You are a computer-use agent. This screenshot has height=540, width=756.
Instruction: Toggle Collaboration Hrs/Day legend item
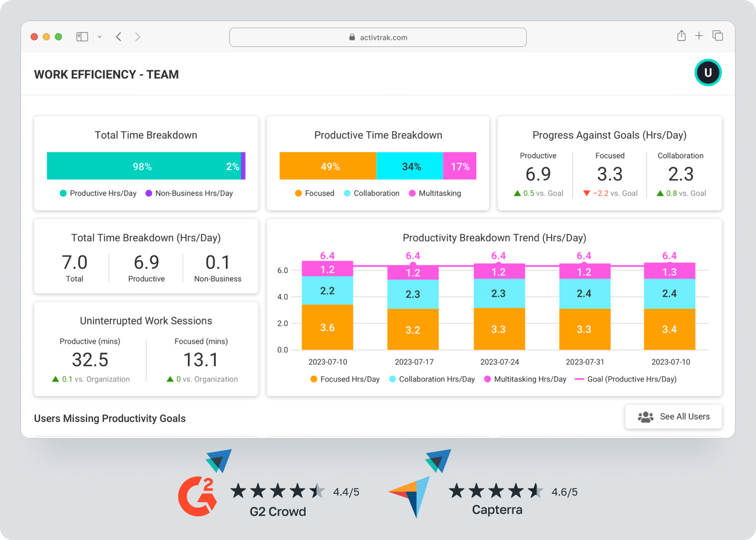432,379
